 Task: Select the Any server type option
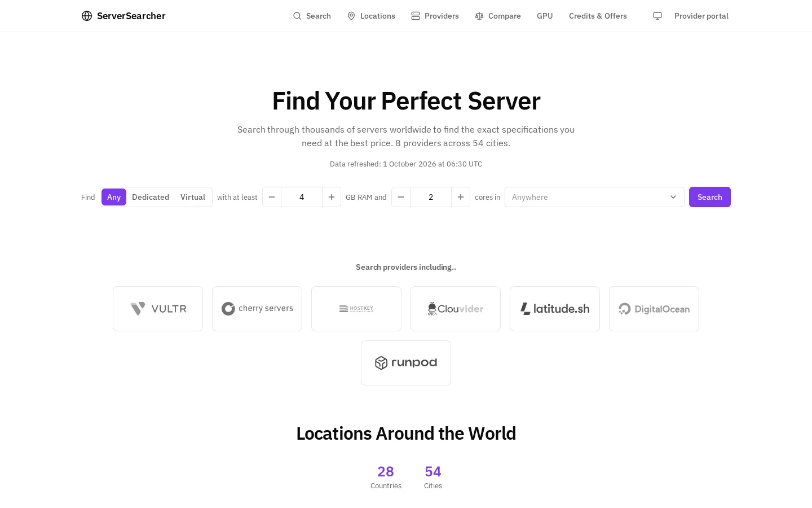pyautogui.click(x=114, y=197)
